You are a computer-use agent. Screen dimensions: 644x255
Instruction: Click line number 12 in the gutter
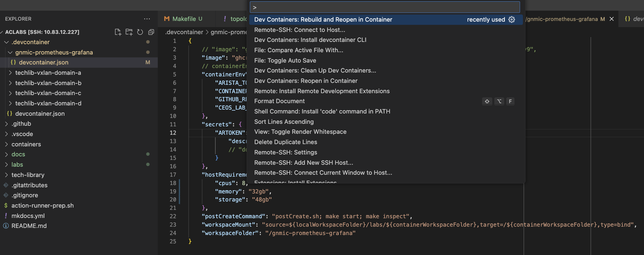pos(173,133)
